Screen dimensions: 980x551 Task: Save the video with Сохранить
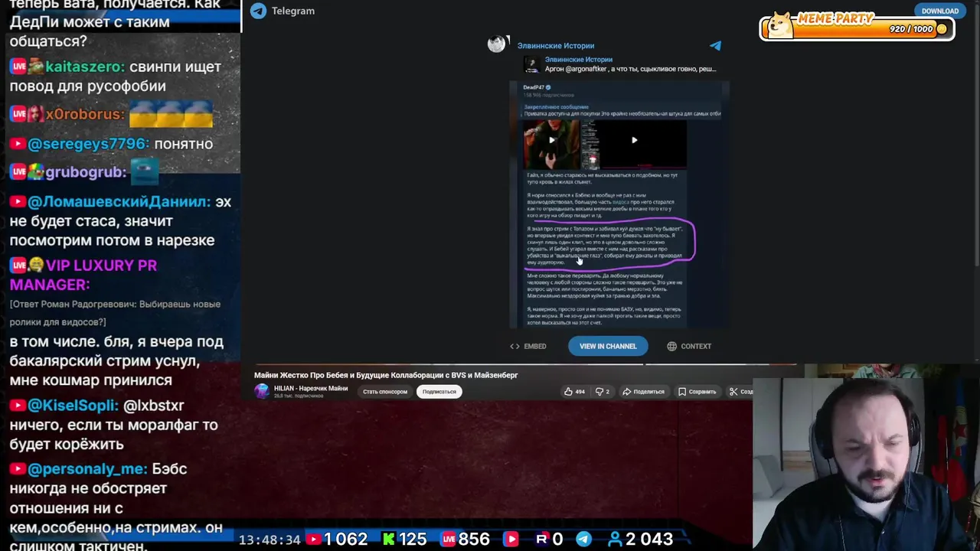[697, 392]
